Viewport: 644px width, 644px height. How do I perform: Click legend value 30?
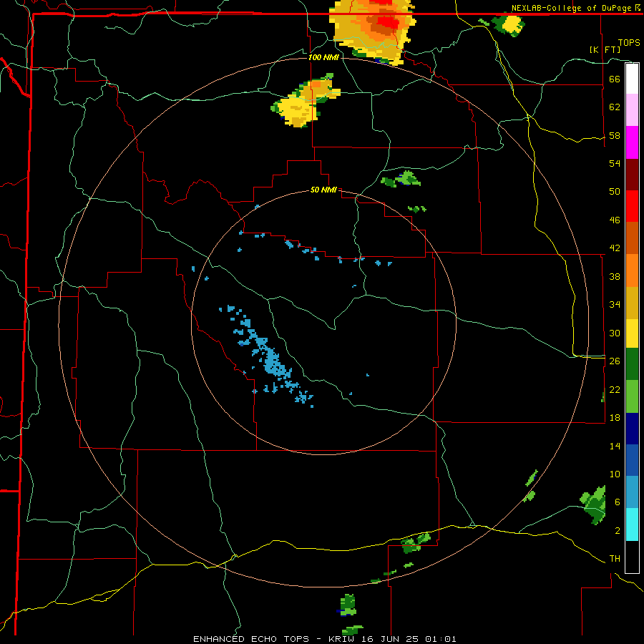[615, 333]
